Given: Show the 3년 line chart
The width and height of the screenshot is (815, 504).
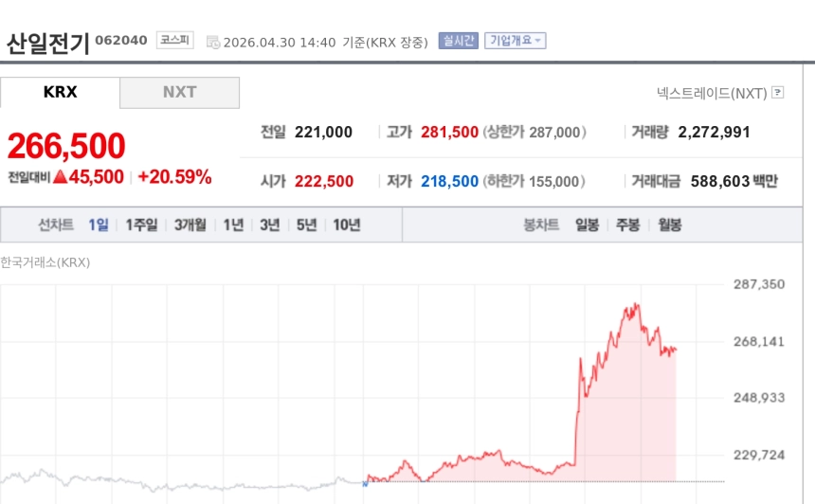Looking at the screenshot, I should (x=270, y=225).
